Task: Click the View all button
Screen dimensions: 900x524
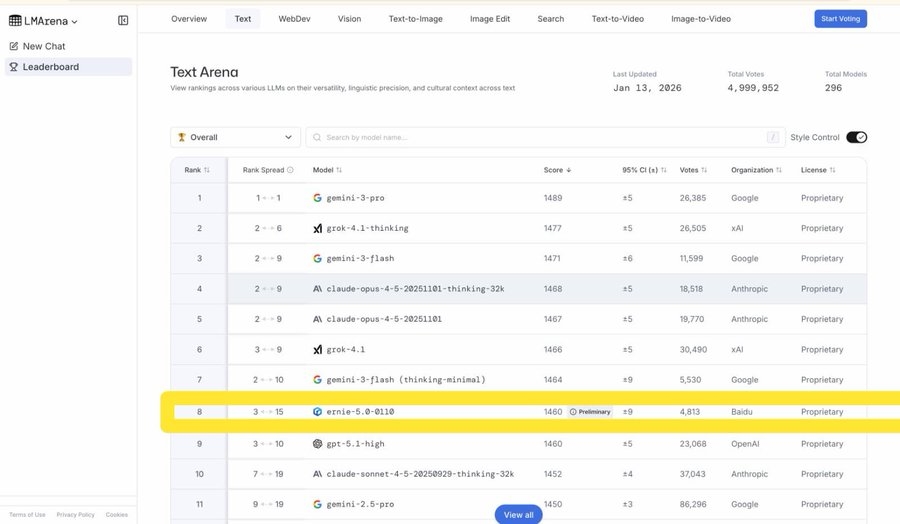Action: (x=518, y=514)
